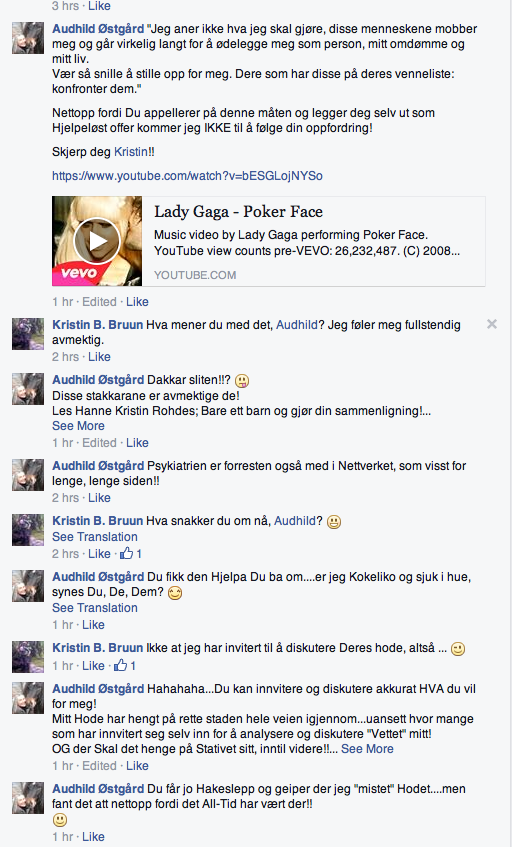Viewport: 512px width, 847px height.
Task: Open the youtube.com/watch?v=bESGLojNYSo link
Action: (x=187, y=176)
